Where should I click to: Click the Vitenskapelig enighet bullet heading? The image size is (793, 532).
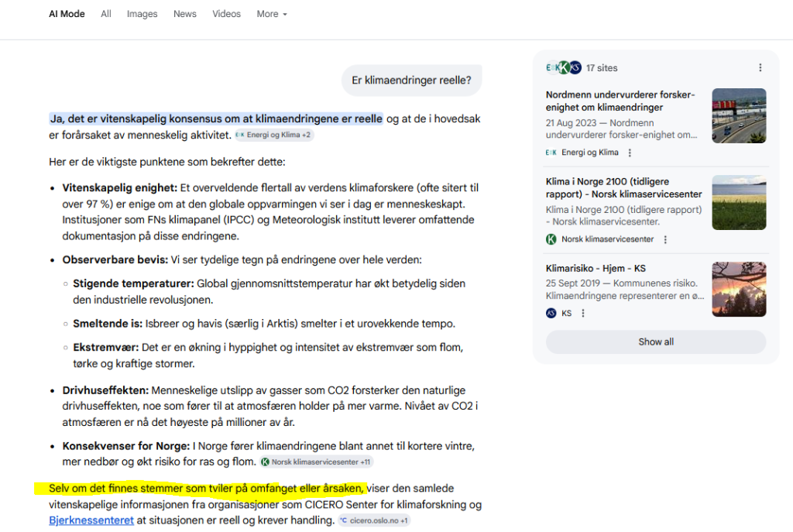point(120,188)
